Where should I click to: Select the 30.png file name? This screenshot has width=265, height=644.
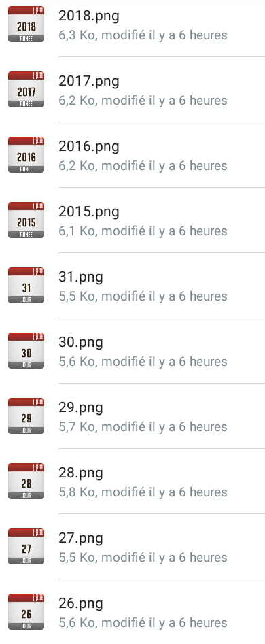coord(81,343)
